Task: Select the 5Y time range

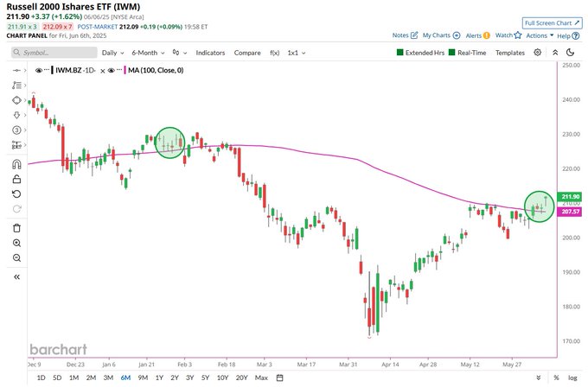Action: coord(205,377)
